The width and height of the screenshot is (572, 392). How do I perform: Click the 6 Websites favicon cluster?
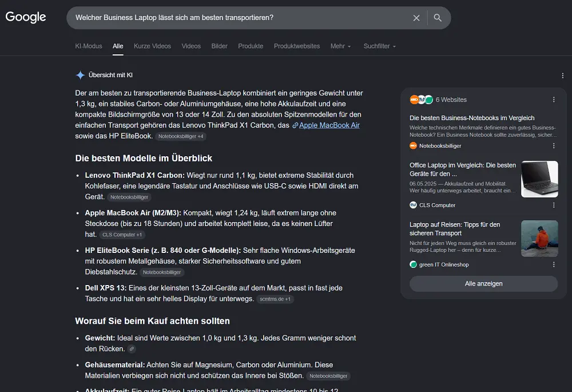pyautogui.click(x=422, y=100)
